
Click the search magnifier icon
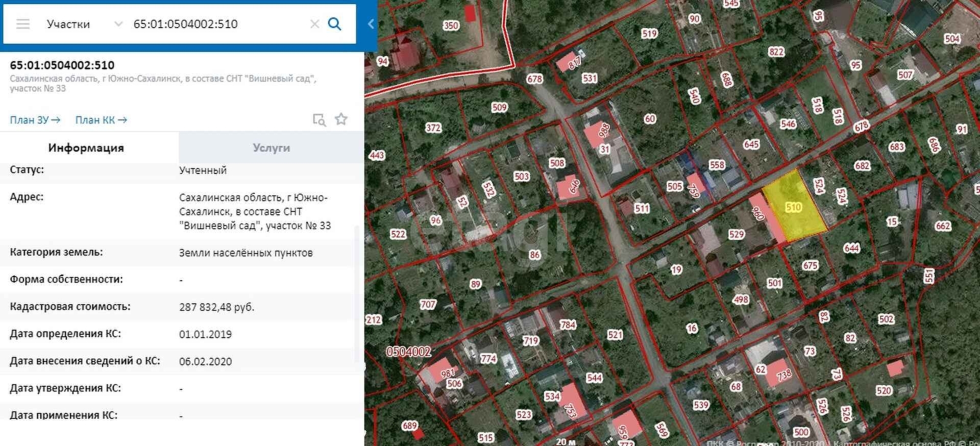(334, 24)
